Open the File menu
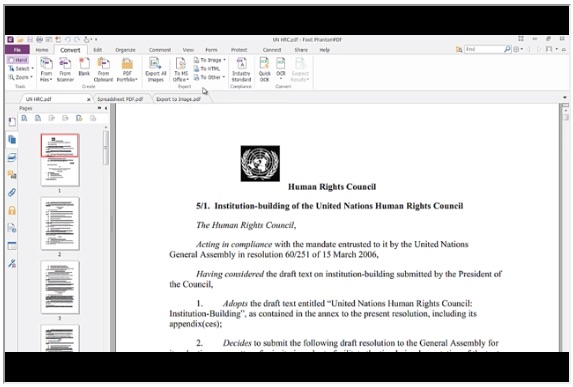Image resolution: width=573 pixels, height=387 pixels. tap(17, 50)
